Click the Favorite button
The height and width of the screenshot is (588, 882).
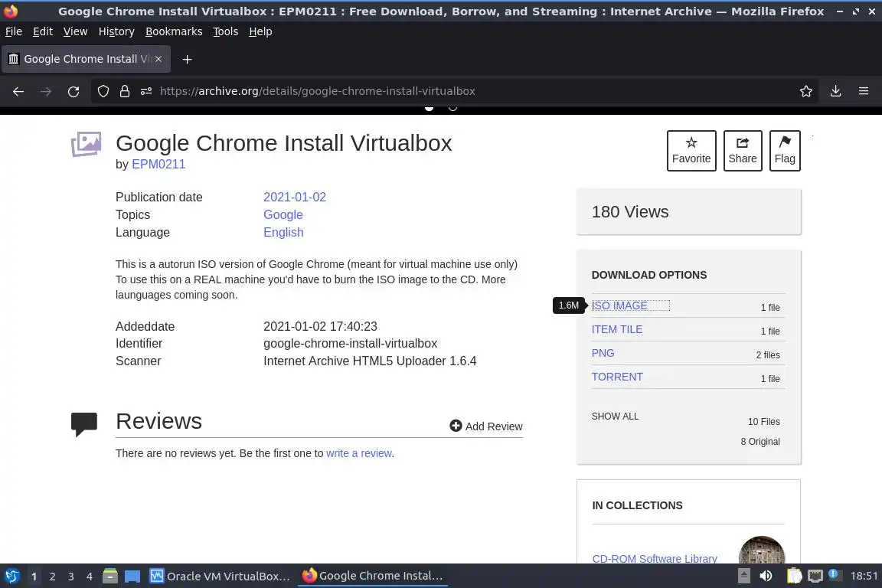(x=691, y=151)
